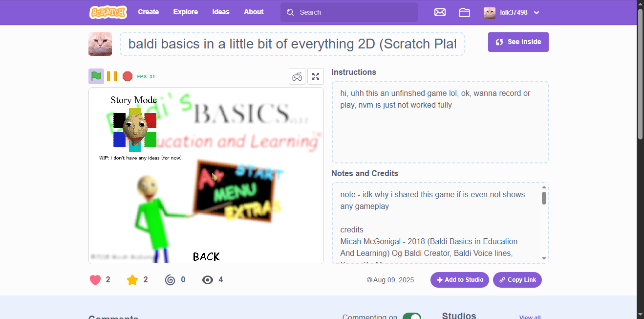Click project author cat avatar

click(100, 44)
